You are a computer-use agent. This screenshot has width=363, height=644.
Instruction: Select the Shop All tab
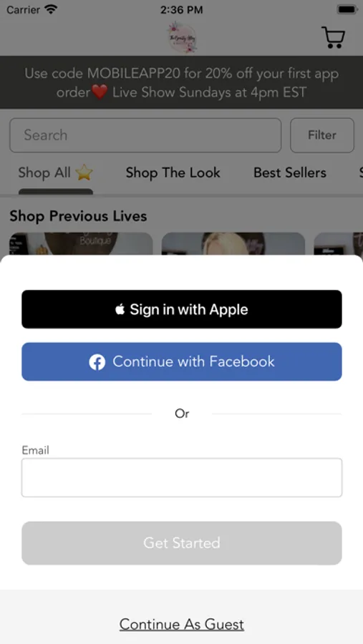(56, 172)
